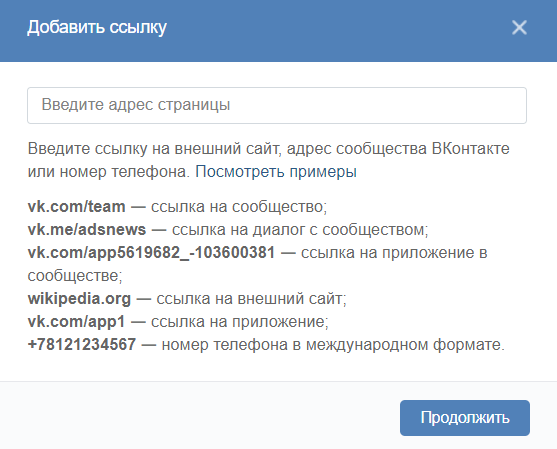Close the Добавить ссылку dialog
Image resolution: width=557 pixels, height=449 pixels.
click(519, 27)
